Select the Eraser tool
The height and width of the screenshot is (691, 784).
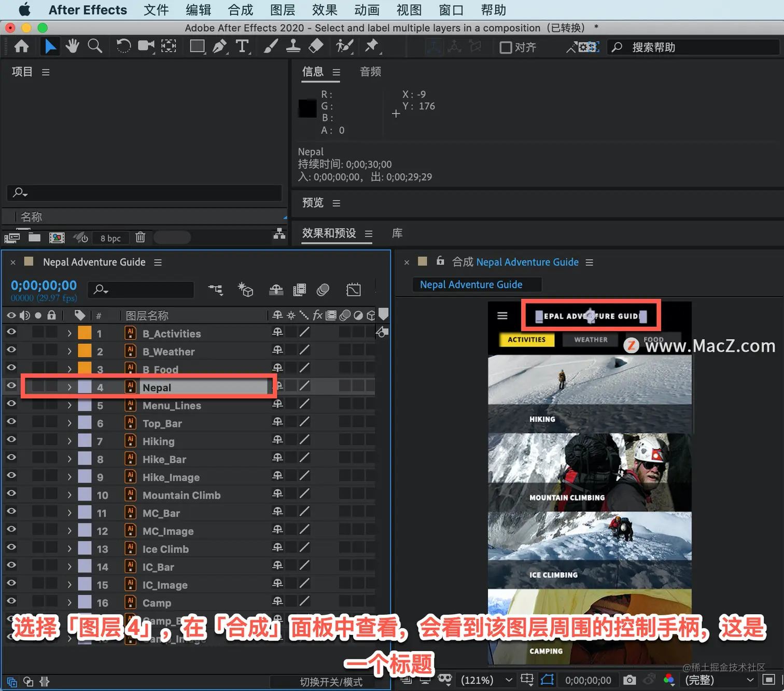[x=316, y=47]
